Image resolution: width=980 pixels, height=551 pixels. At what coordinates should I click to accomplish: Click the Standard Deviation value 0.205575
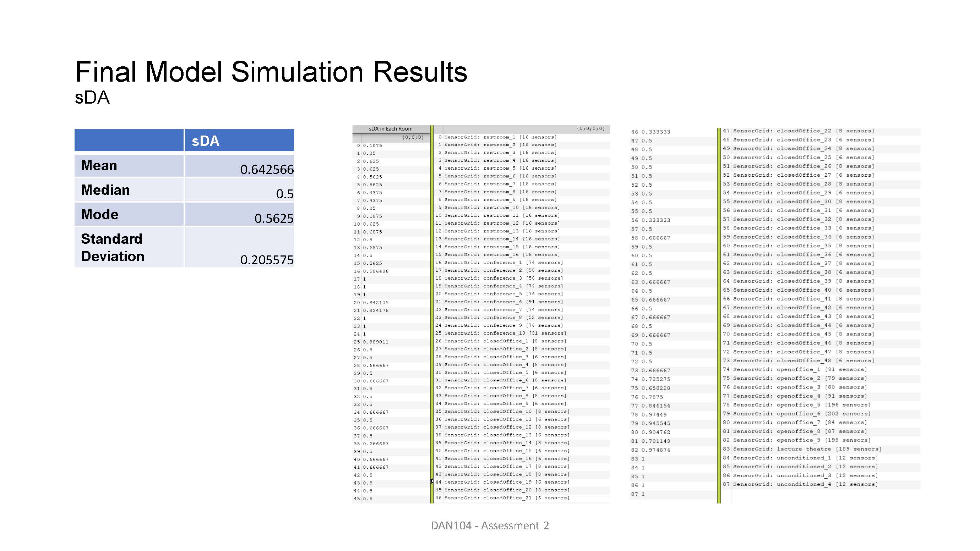266,260
